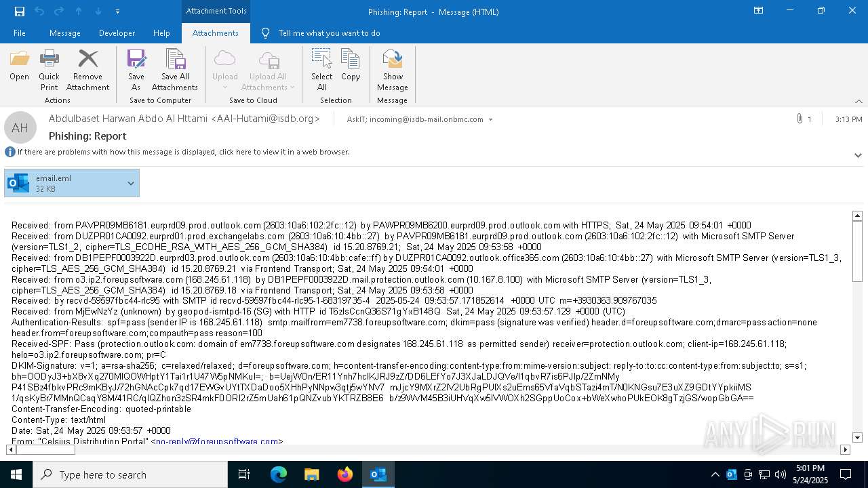Click no-reply@foreupsoftware.com link
Image resolution: width=868 pixels, height=488 pixels.
(217, 441)
